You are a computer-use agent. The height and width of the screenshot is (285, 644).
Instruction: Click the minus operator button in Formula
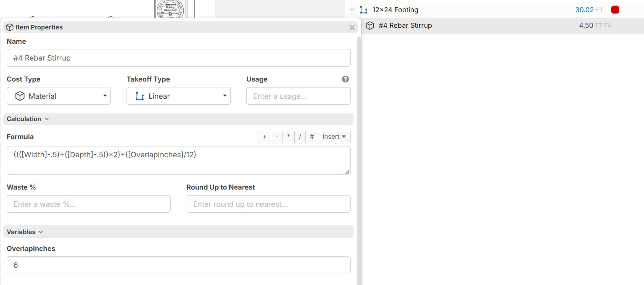click(277, 137)
